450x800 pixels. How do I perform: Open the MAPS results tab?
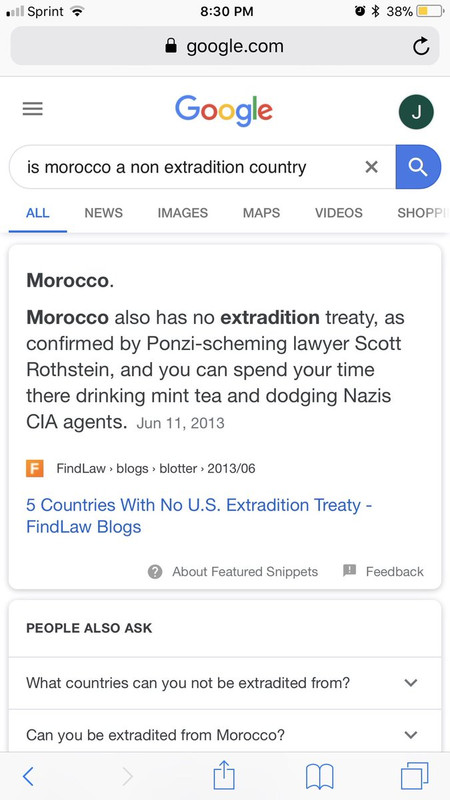(x=261, y=213)
